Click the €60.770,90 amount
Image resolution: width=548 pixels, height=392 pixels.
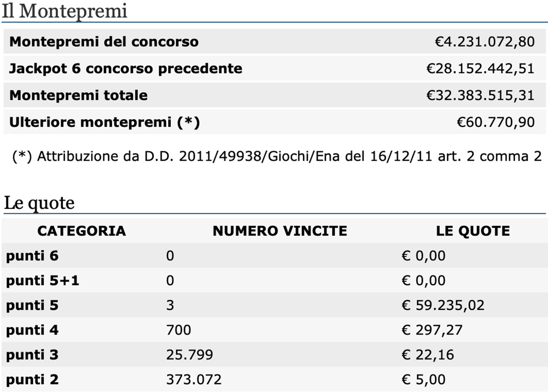495,122
